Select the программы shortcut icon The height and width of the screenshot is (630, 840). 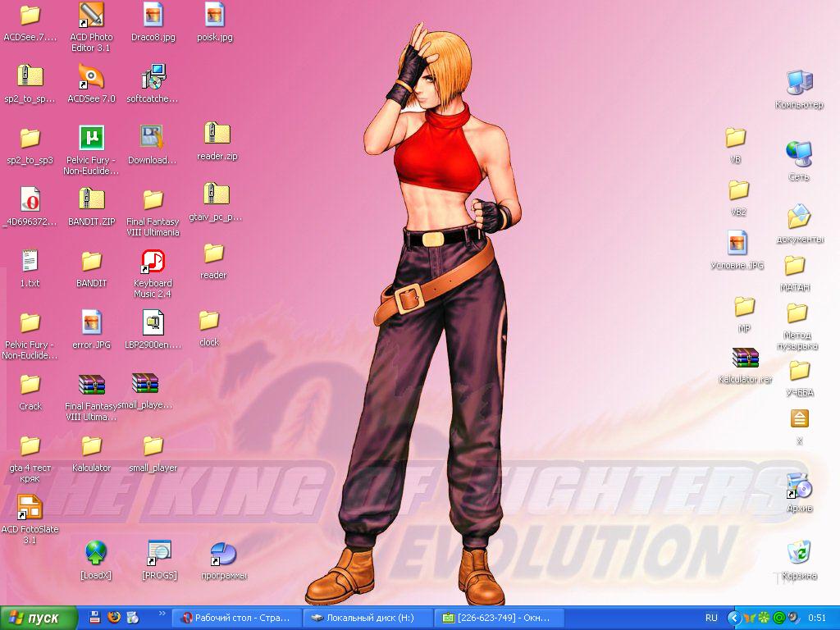(223, 554)
